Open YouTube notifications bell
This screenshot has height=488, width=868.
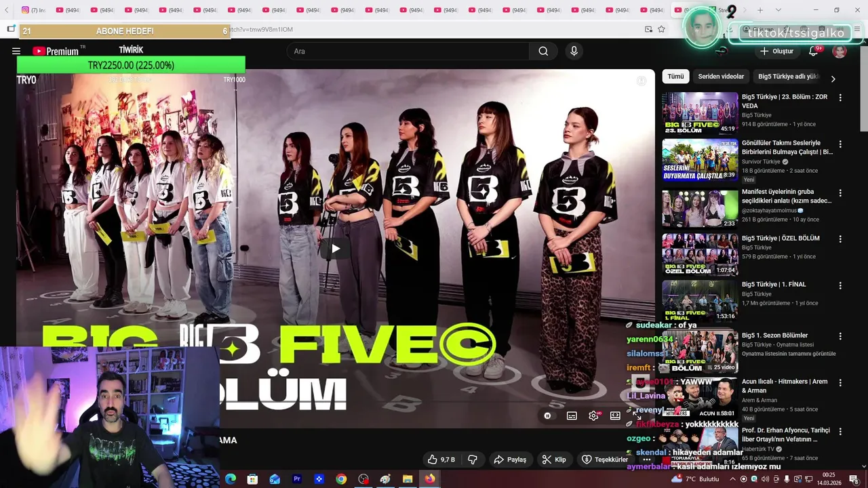814,51
